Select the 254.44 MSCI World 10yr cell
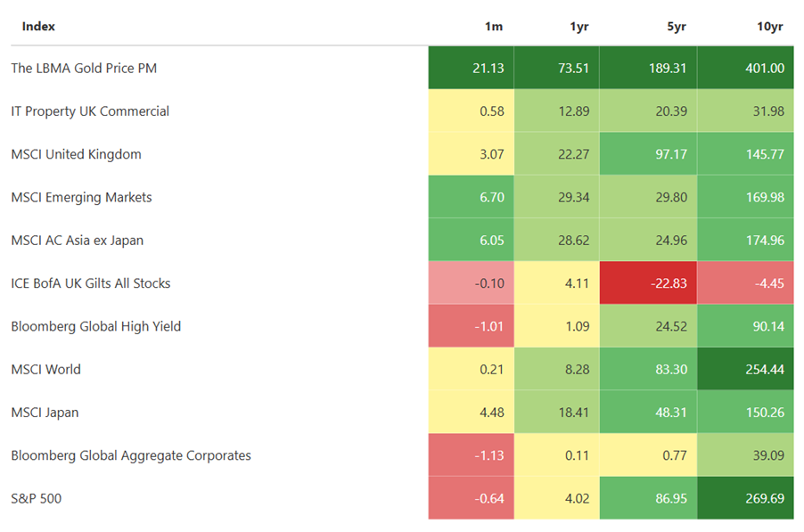 pos(745,370)
